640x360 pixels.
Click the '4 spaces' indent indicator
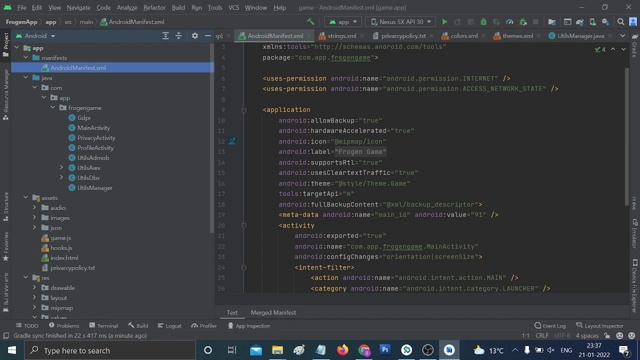point(587,336)
